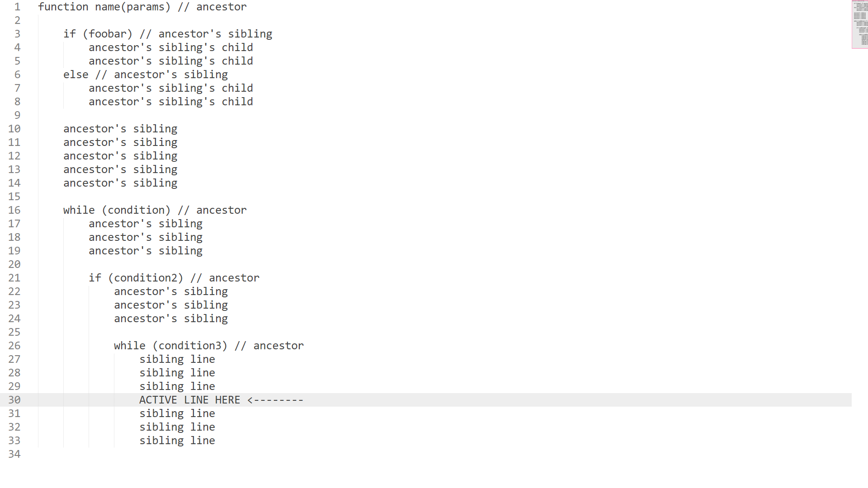Viewport: 868px width, 488px height.
Task: Click line number 26 in gutter
Action: coord(14,346)
